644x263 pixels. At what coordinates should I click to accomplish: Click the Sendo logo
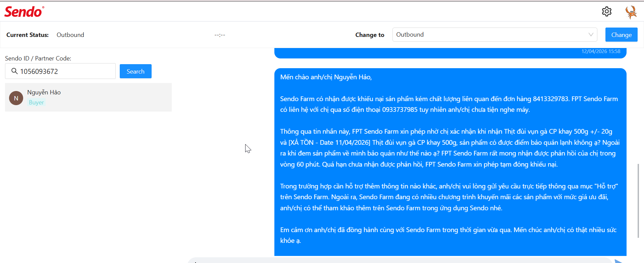(24, 12)
